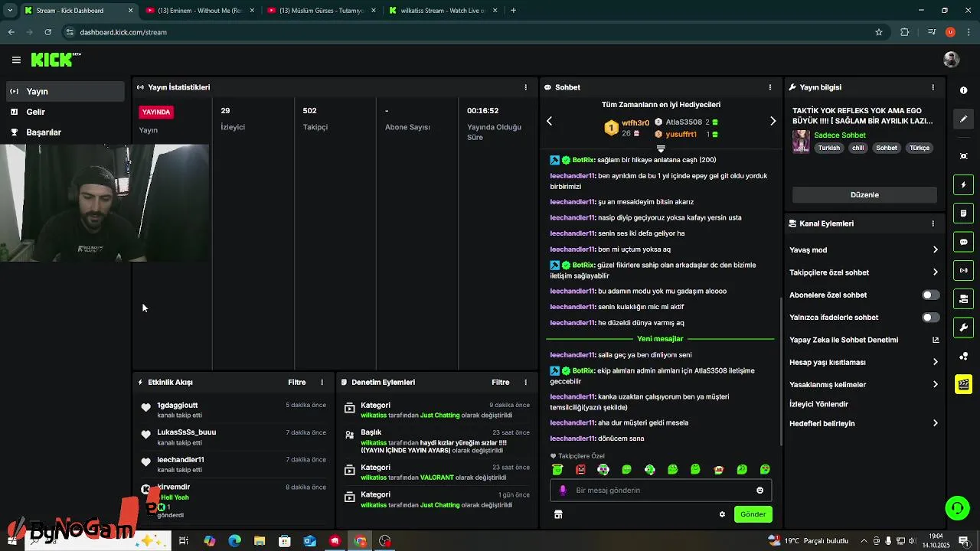Open File Explorer from taskbar
Viewport: 980px width, 551px height.
tap(260, 541)
